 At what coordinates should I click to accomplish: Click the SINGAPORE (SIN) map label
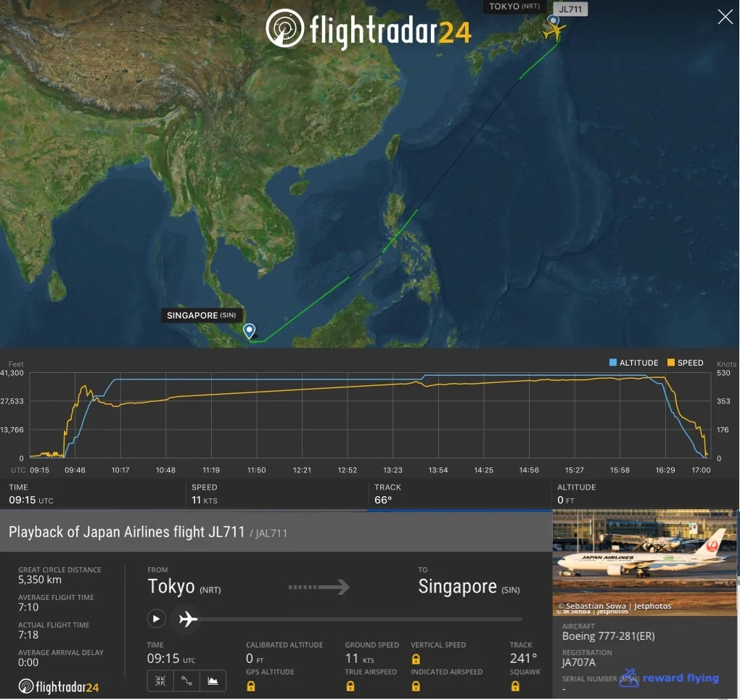tap(201, 316)
